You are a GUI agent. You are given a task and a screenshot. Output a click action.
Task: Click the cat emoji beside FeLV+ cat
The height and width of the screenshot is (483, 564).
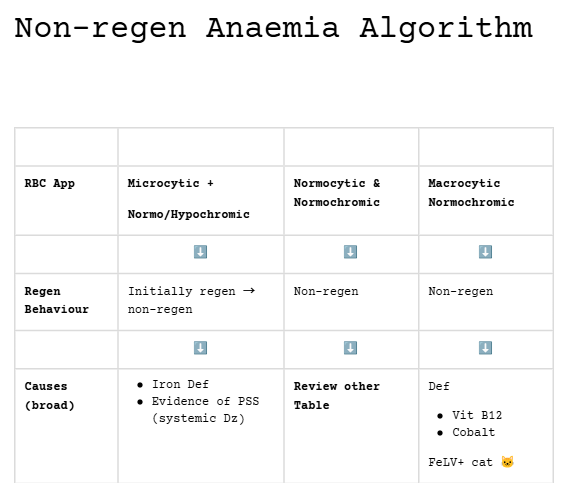508,462
